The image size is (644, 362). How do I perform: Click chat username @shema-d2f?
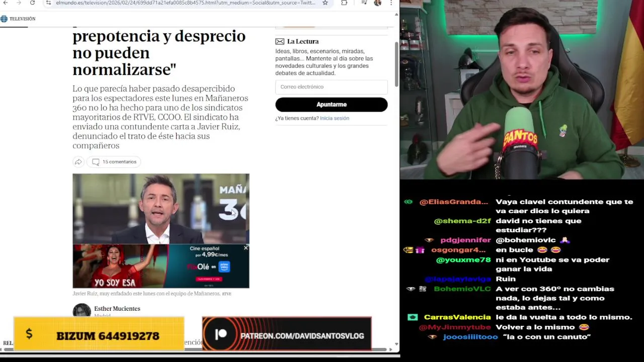(x=462, y=221)
